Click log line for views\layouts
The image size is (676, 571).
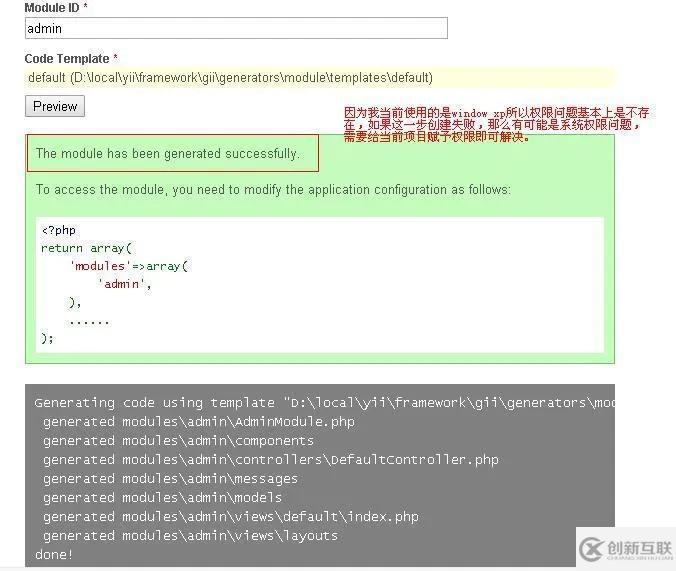pos(190,536)
